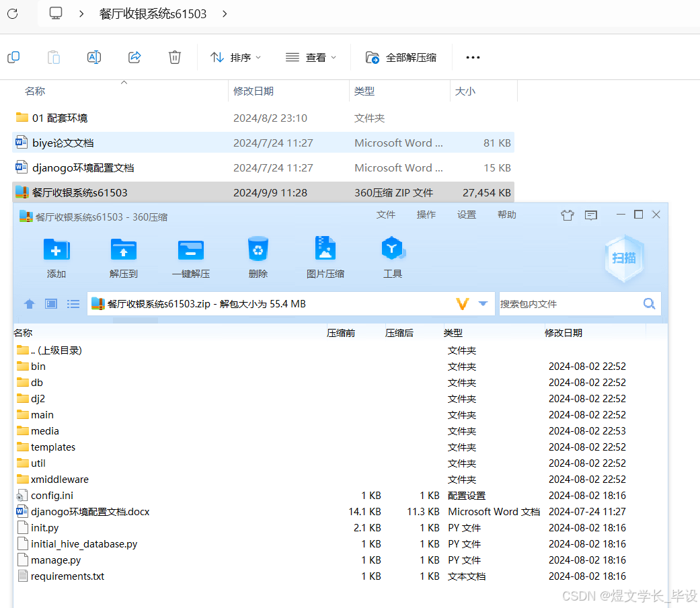This screenshot has width=700, height=608.
Task: Click the magnifier search button
Action: tap(648, 303)
